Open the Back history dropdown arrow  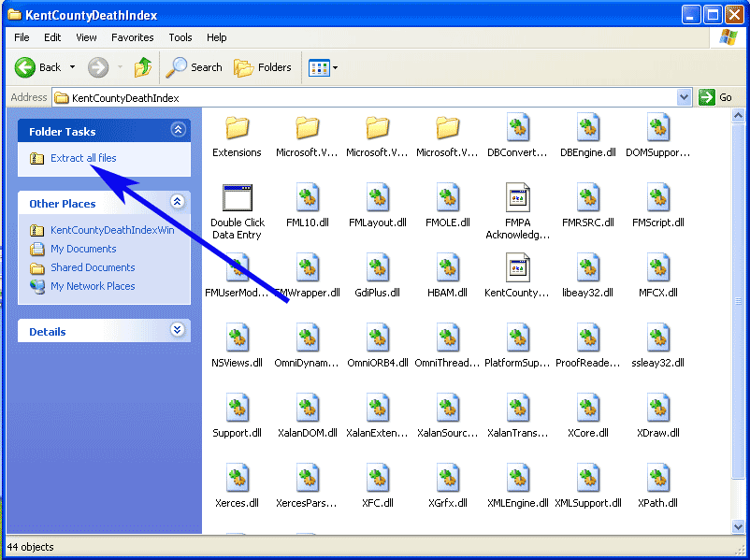tap(72, 67)
